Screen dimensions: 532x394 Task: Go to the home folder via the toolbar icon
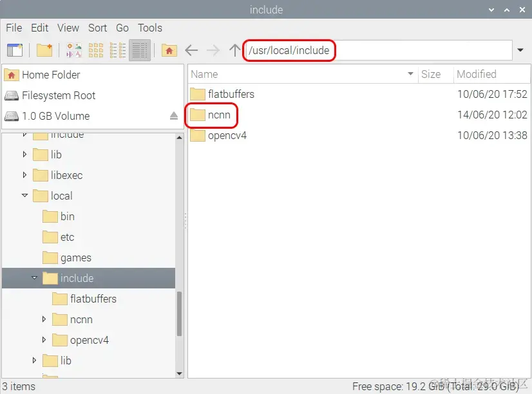coord(169,50)
